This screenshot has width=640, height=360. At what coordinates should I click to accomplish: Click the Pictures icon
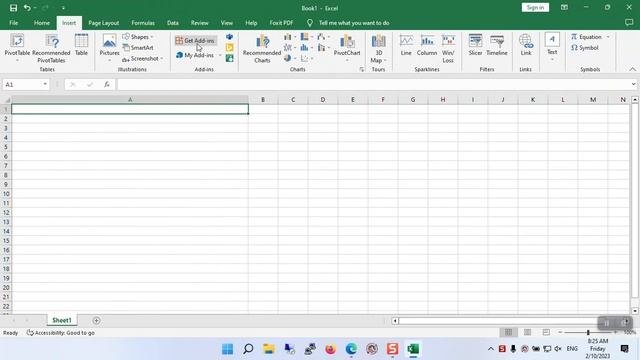109,41
